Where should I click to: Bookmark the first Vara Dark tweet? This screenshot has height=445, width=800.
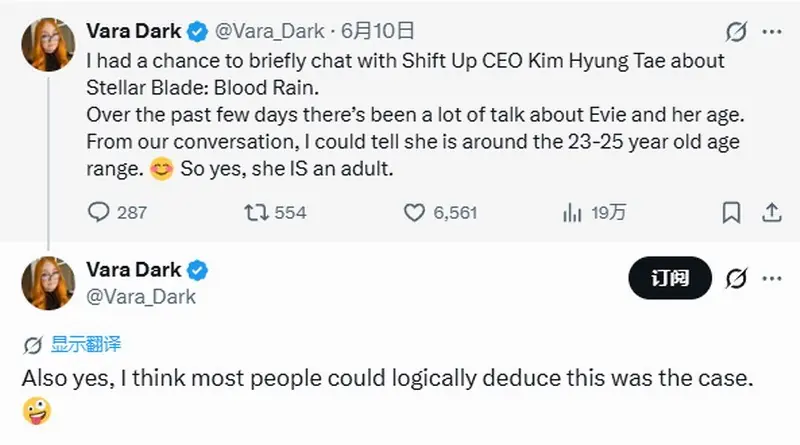click(731, 212)
